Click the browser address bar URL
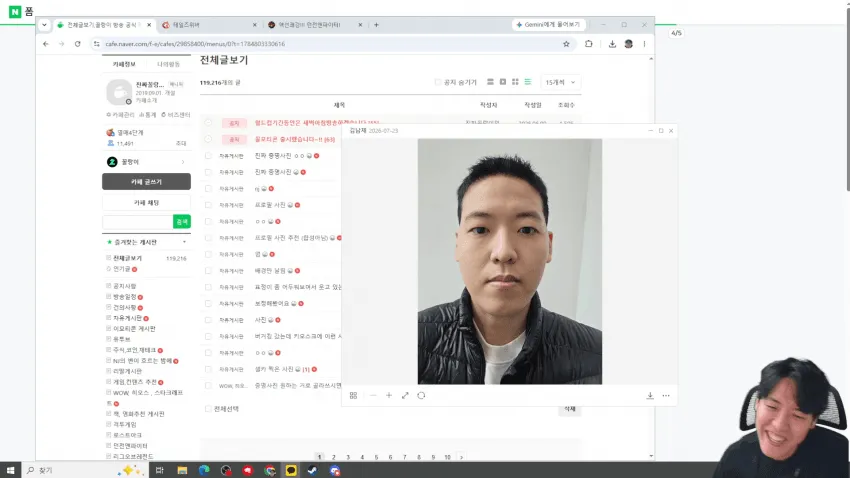850x478 pixels. 195,44
